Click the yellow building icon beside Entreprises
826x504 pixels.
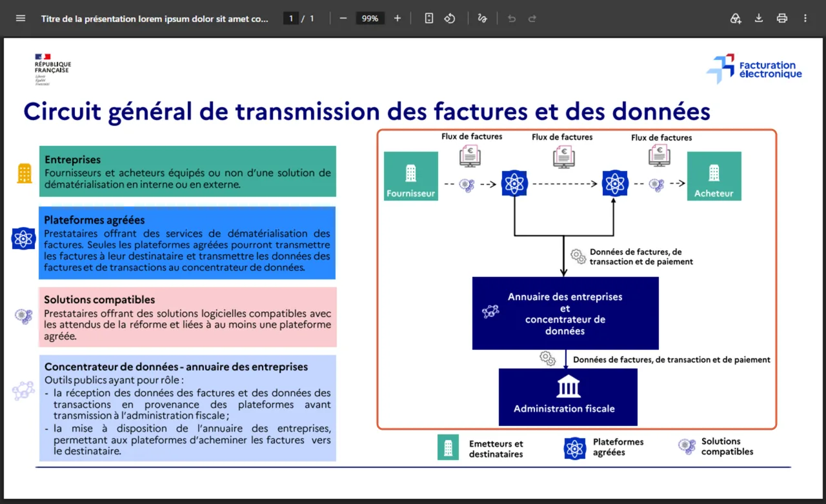[24, 174]
